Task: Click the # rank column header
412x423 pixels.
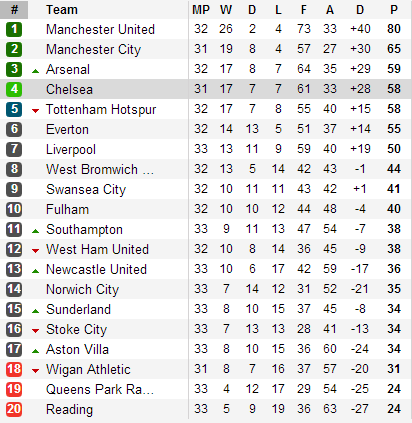Action: tap(14, 10)
